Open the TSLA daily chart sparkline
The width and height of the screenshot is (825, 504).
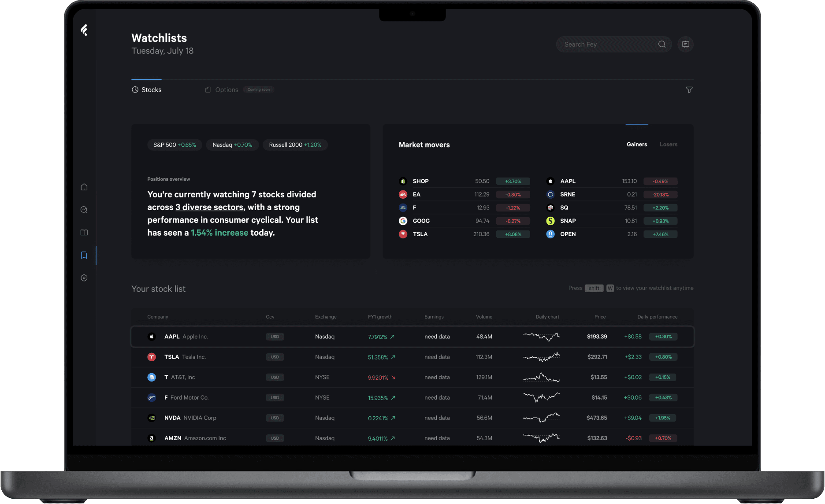pos(541,357)
